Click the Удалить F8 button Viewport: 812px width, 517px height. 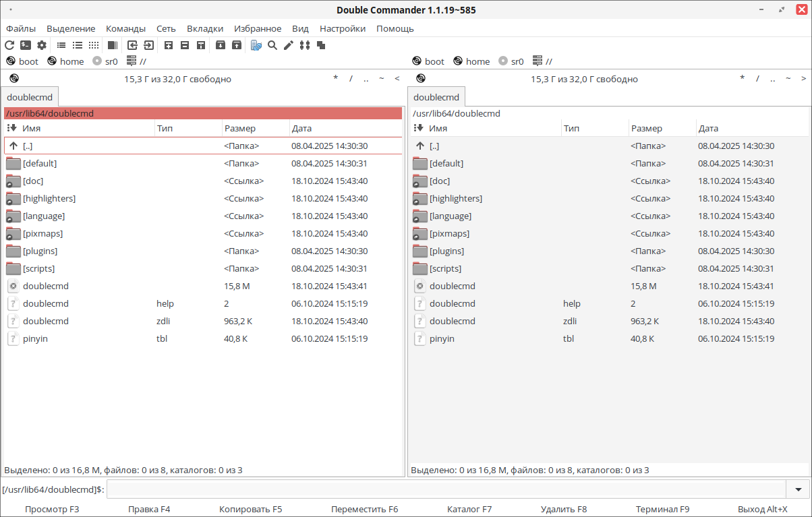564,510
